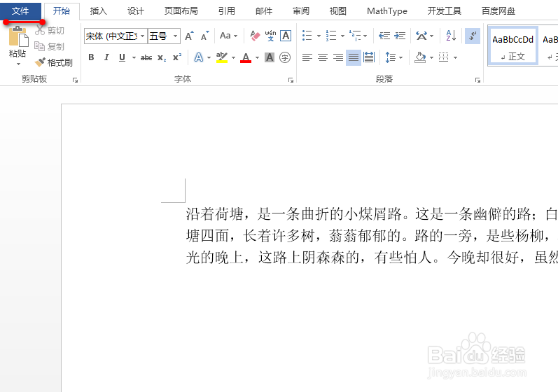Align text left
Screen dimensions: 558x392
click(x=307, y=57)
